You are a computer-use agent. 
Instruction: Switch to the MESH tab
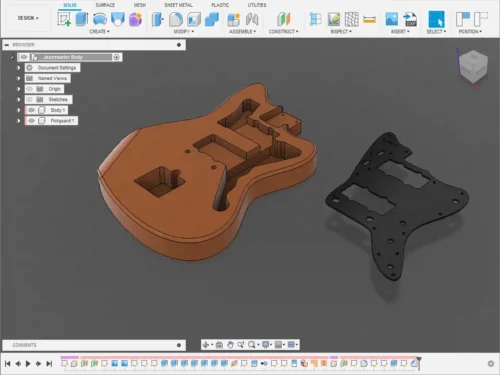point(140,5)
